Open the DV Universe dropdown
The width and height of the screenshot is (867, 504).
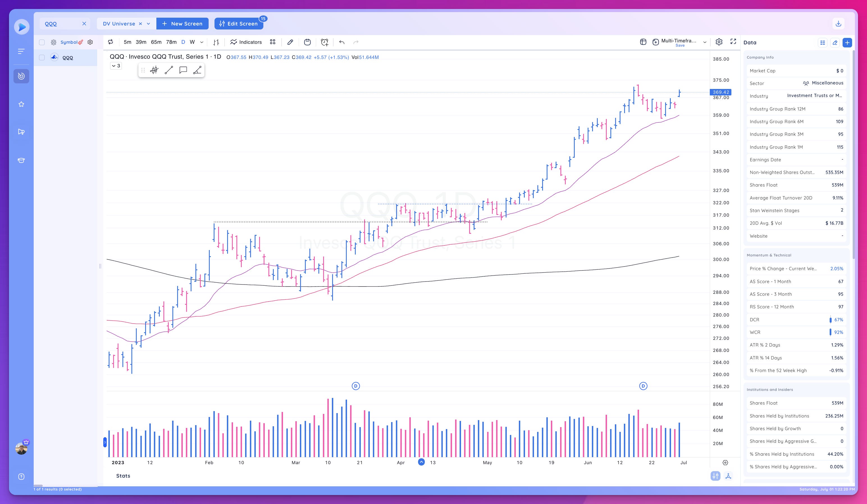tap(148, 23)
